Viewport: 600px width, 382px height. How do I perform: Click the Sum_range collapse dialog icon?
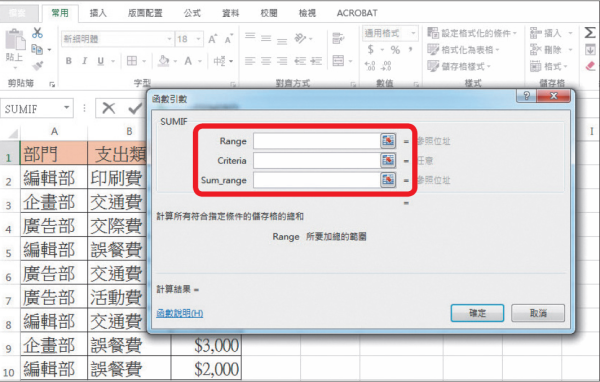tap(388, 180)
